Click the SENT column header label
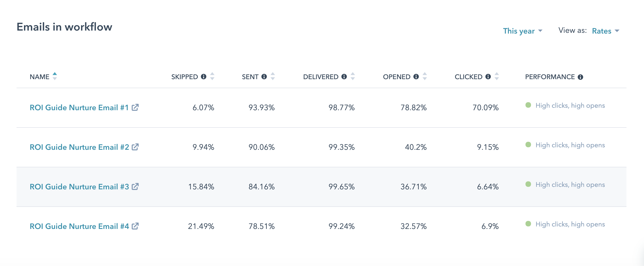Screen dimensions: 644x266 pyautogui.click(x=250, y=77)
